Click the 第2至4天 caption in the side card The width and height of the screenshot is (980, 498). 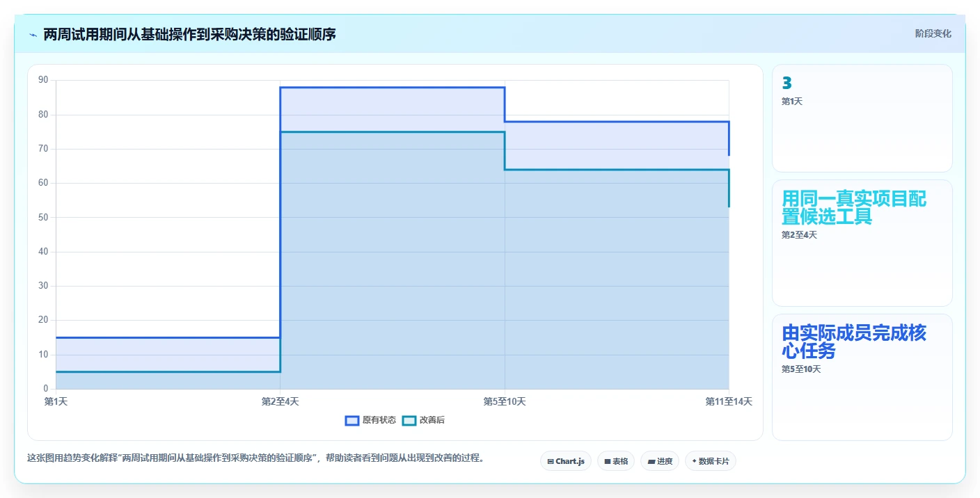799,235
